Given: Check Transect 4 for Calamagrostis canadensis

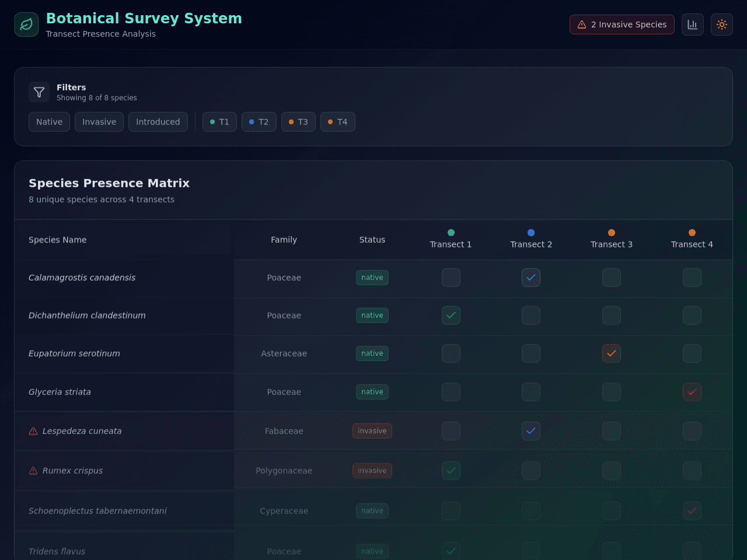Looking at the screenshot, I should click(x=692, y=278).
